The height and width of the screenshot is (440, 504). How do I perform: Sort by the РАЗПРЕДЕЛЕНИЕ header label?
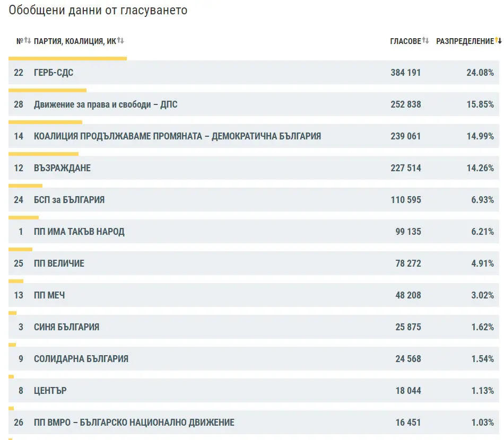pyautogui.click(x=464, y=41)
